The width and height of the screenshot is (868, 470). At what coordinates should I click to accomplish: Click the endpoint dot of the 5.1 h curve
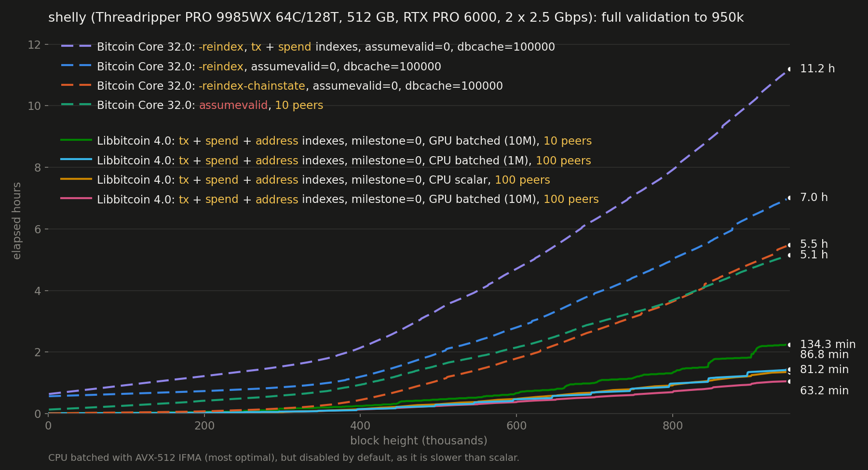click(x=790, y=255)
